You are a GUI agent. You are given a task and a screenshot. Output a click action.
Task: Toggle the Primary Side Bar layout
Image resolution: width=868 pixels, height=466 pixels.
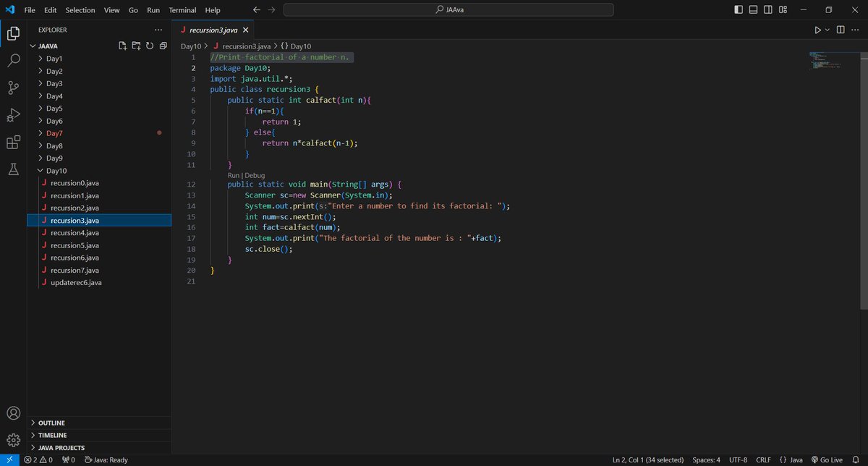739,9
